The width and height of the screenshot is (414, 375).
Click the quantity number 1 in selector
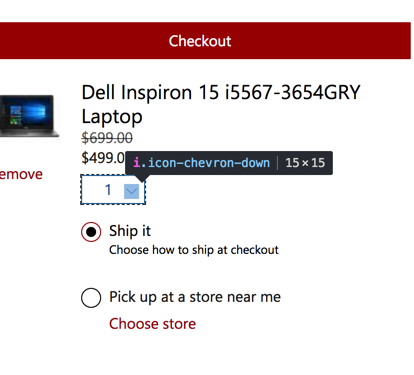108,190
